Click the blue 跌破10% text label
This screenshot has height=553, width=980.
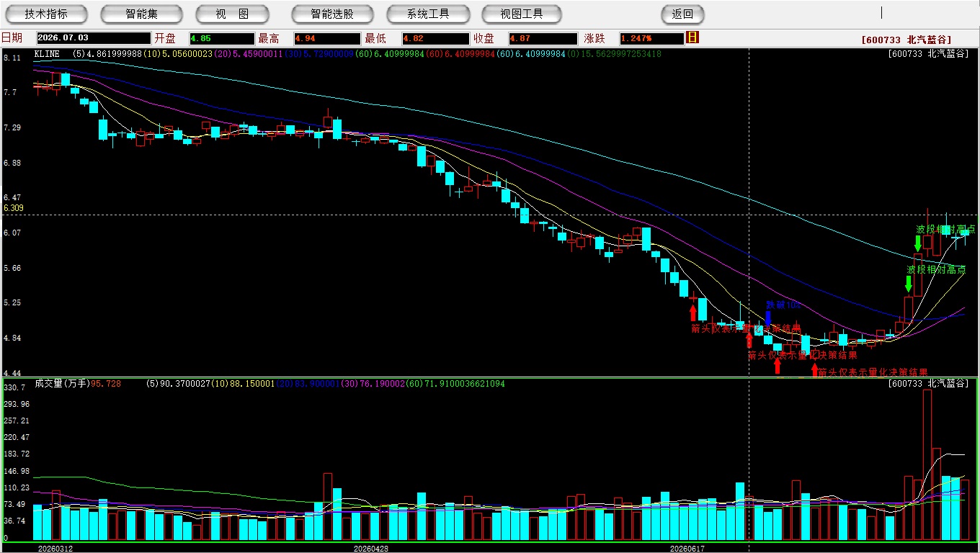tap(783, 305)
